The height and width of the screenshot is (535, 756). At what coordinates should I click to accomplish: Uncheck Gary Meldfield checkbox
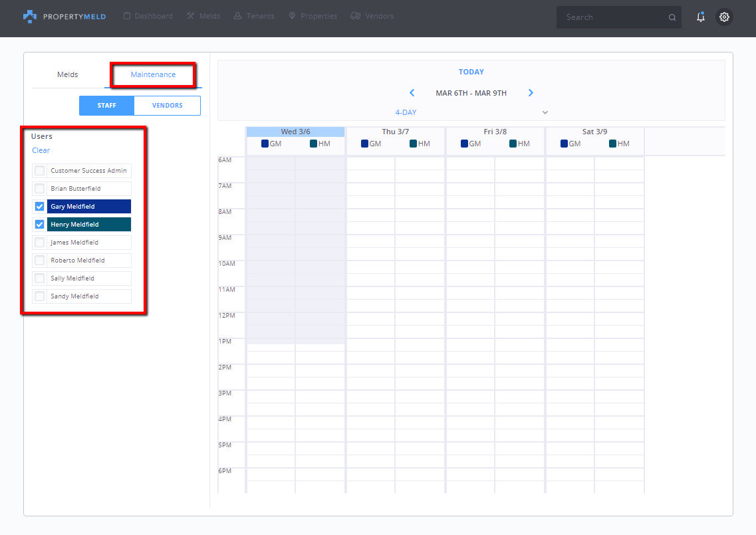click(40, 207)
